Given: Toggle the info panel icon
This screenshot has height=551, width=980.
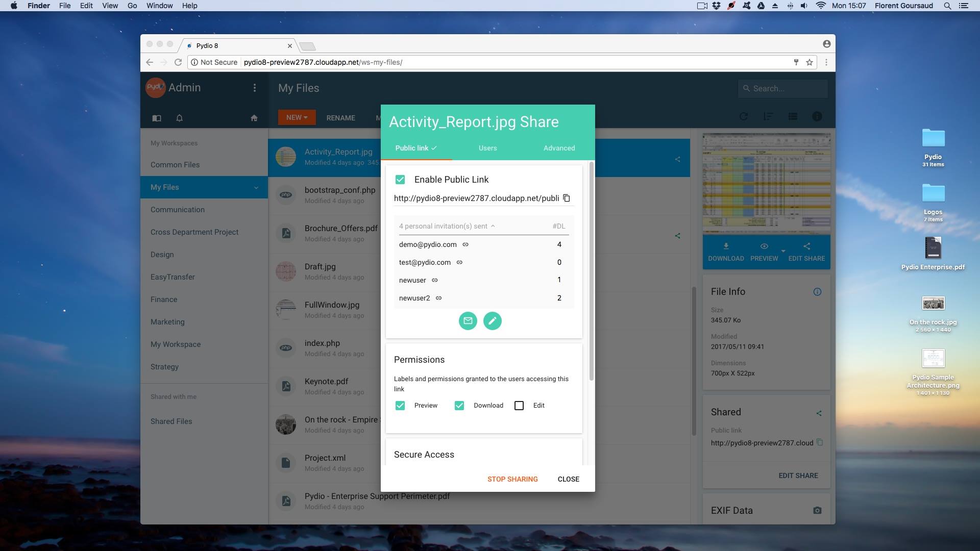Looking at the screenshot, I should tap(817, 117).
